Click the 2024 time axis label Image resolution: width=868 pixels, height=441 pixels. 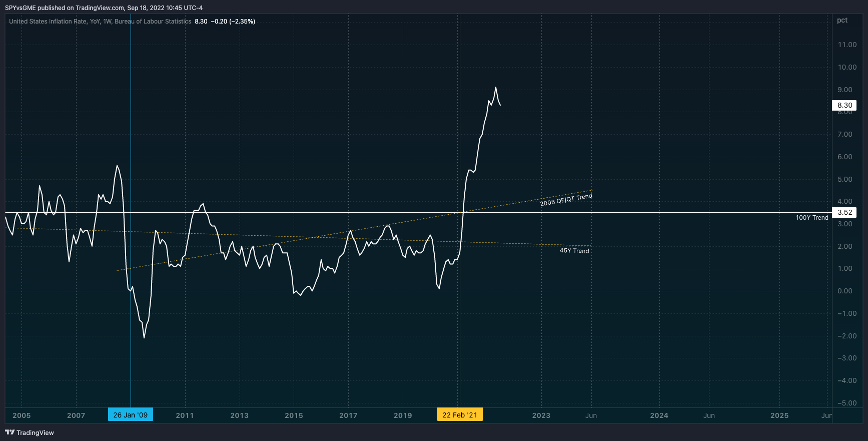coord(659,415)
